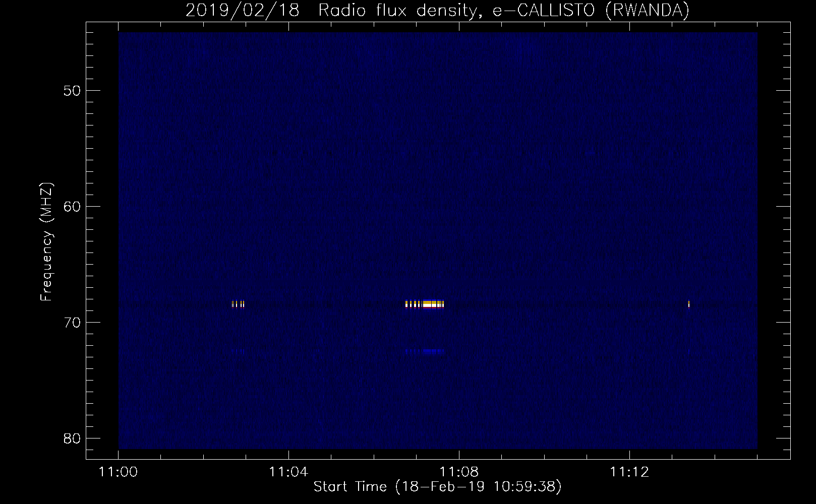Click the small burst near 11:03 at 68 MHz
816x504 pixels.
[238, 304]
